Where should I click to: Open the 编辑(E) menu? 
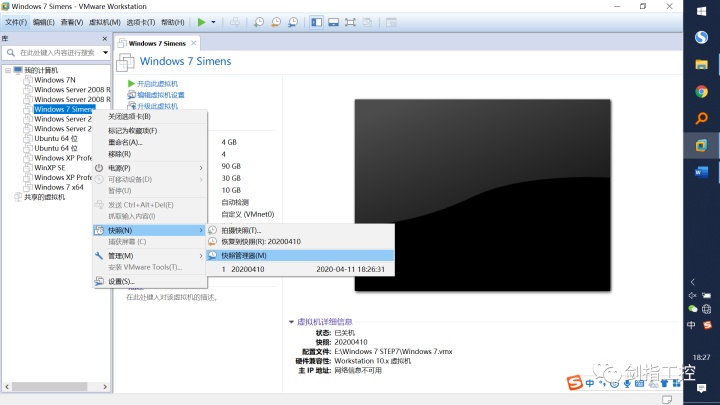[x=44, y=22]
